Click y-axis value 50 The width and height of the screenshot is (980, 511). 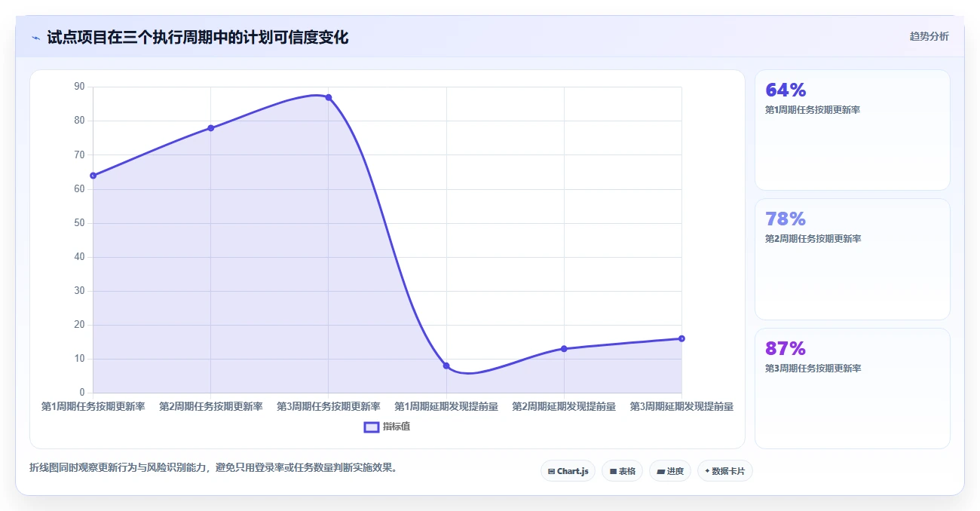79,223
